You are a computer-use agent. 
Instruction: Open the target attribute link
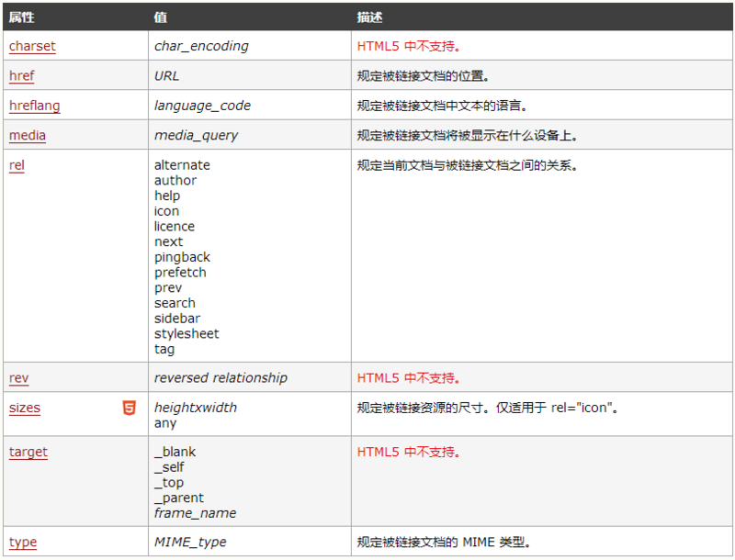[x=28, y=453]
